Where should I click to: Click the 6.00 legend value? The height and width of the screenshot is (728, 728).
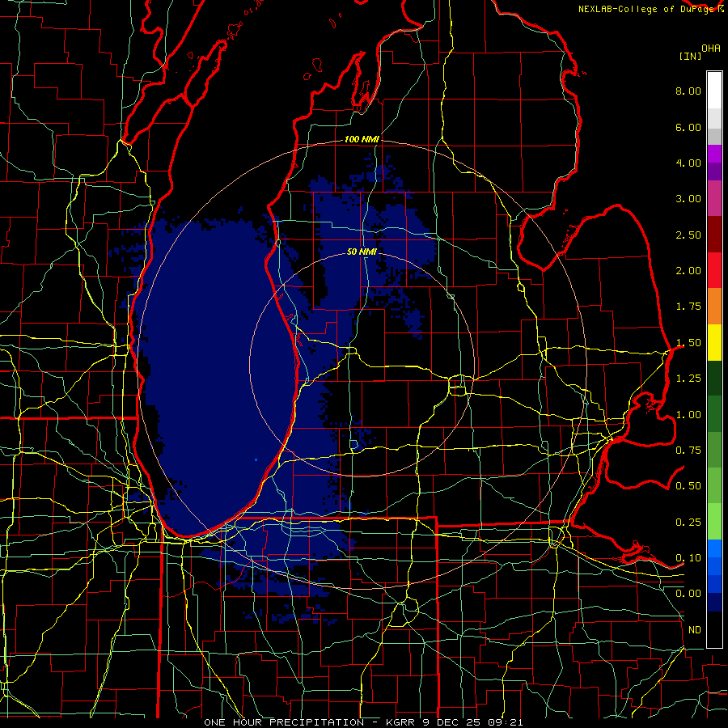point(688,127)
